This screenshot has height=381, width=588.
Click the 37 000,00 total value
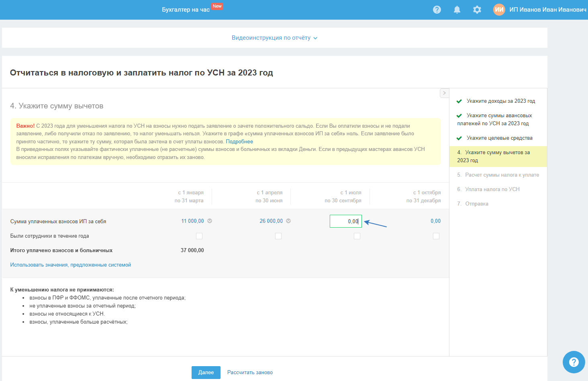tap(192, 251)
